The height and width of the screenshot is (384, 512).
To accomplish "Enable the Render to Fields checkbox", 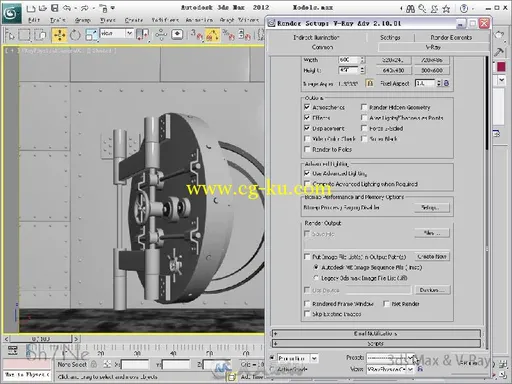I will 307,149.
